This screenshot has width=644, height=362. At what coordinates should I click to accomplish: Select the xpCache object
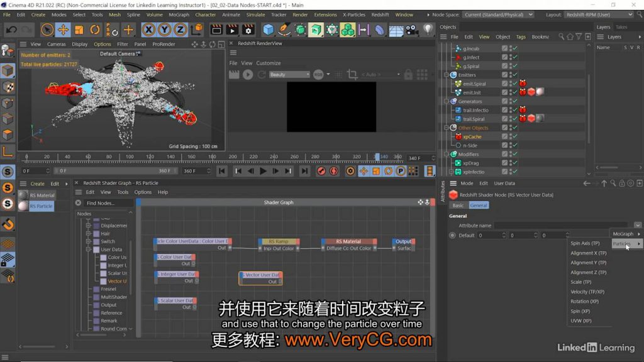tap(472, 136)
